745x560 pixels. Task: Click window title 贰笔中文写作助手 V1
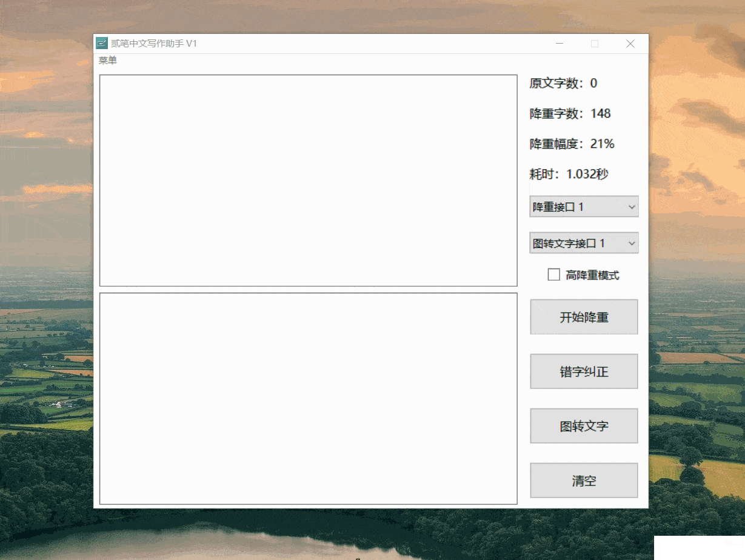154,44
